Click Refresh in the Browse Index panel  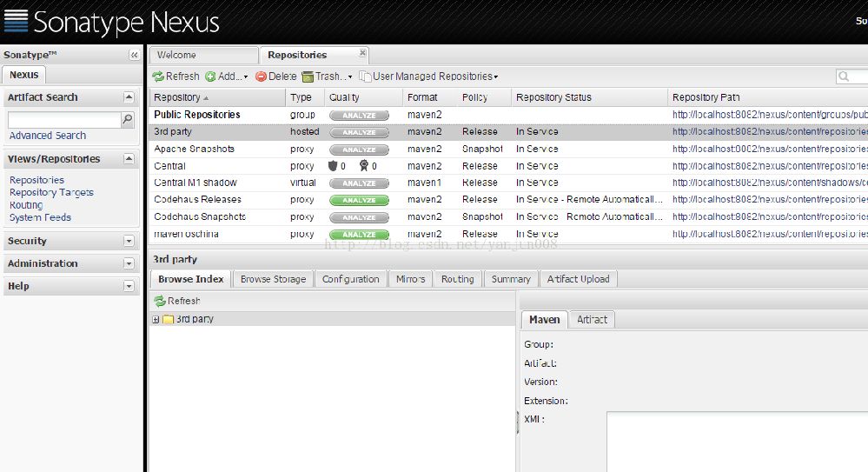click(177, 301)
